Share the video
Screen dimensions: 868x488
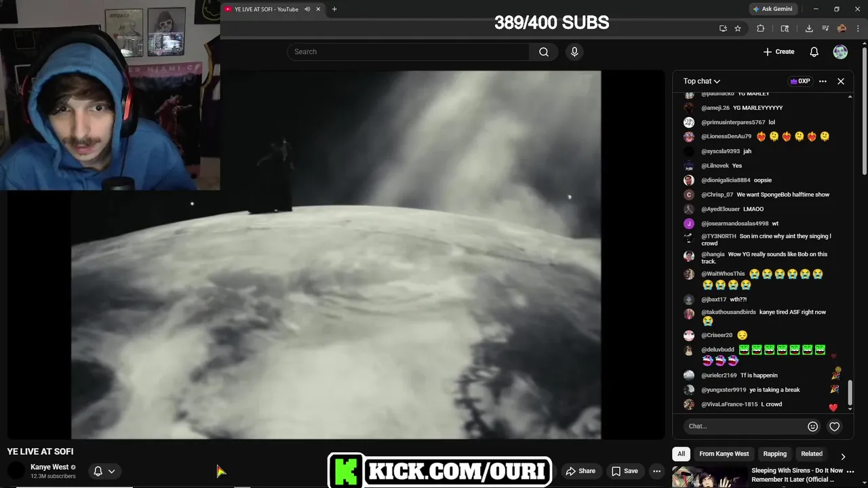[x=581, y=471]
